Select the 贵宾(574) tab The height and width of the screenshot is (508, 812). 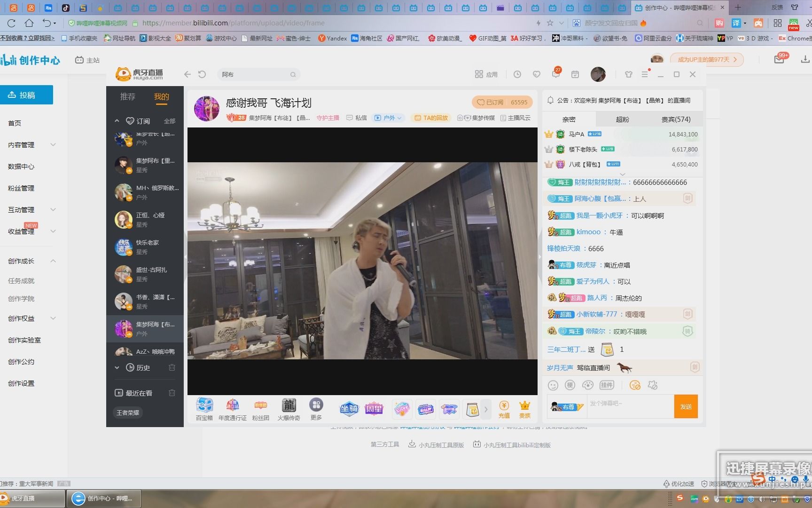click(676, 119)
